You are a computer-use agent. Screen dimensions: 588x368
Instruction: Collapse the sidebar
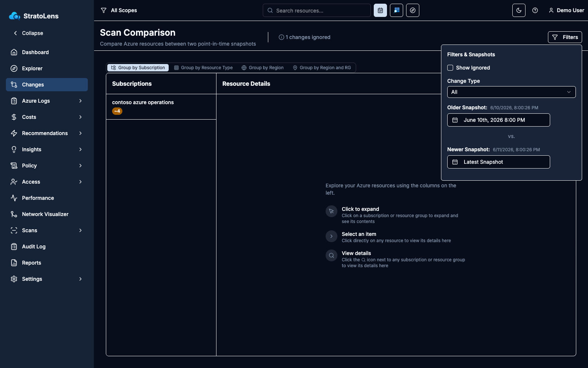click(x=28, y=33)
